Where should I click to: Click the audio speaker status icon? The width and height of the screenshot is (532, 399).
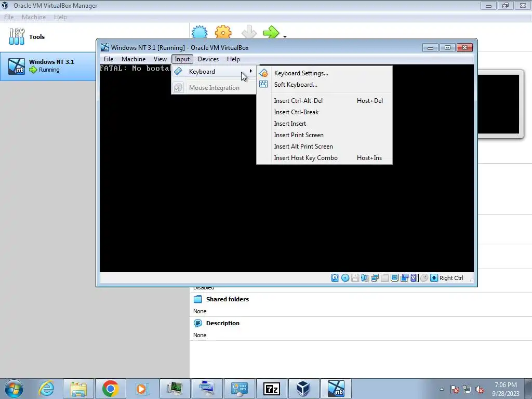pyautogui.click(x=365, y=278)
